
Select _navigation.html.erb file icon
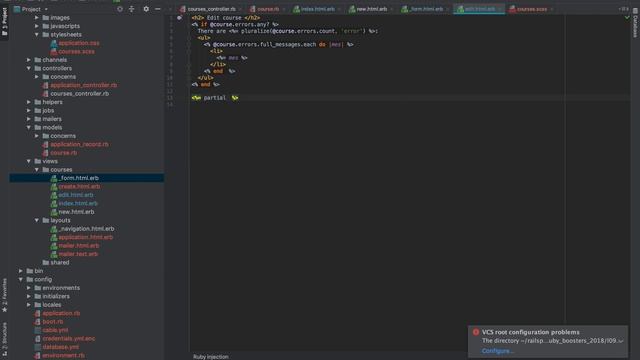(53, 229)
